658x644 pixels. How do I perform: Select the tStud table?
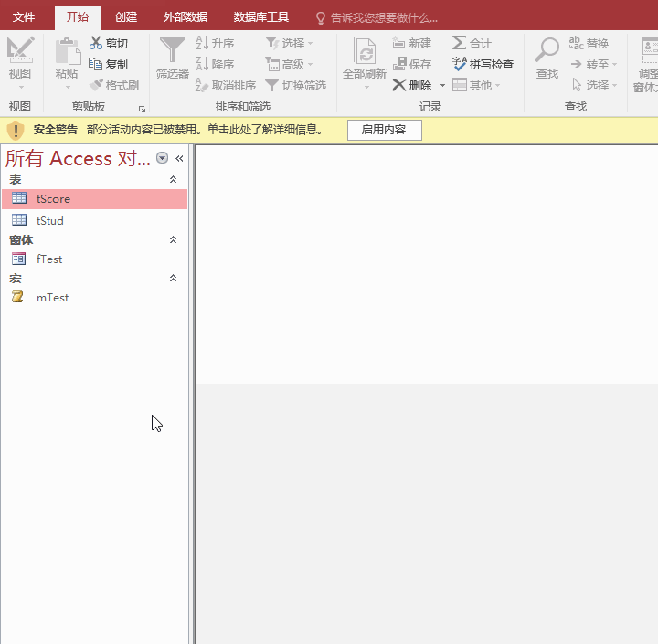(94, 220)
